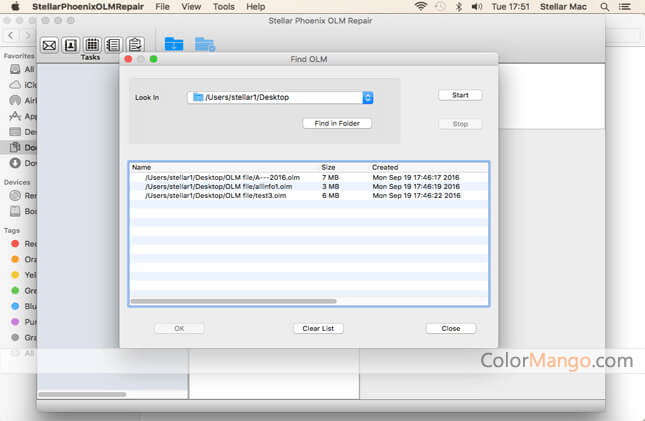
Task: Open the Notes view icon in toolbar
Action: (x=113, y=45)
